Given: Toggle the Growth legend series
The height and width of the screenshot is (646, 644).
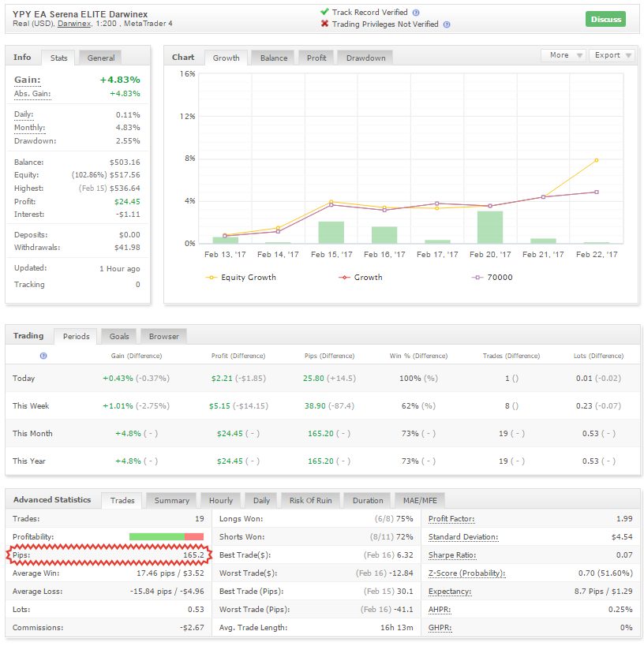Looking at the screenshot, I should click(x=361, y=278).
